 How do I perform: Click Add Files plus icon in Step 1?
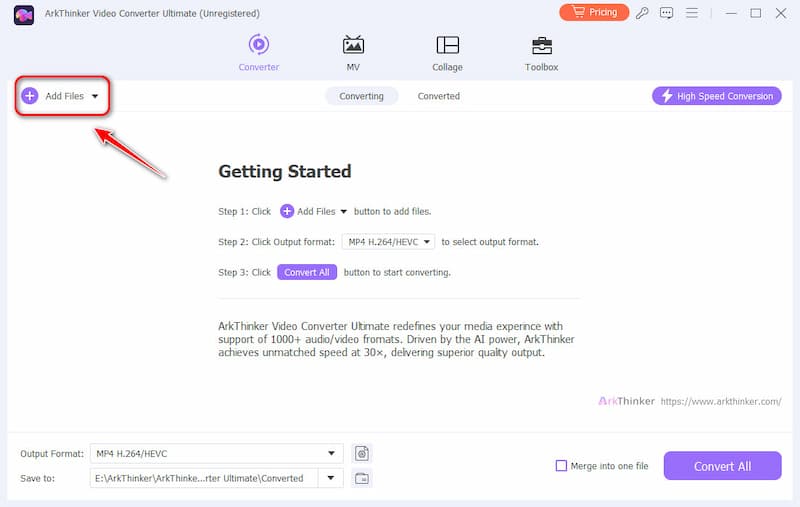pos(287,211)
